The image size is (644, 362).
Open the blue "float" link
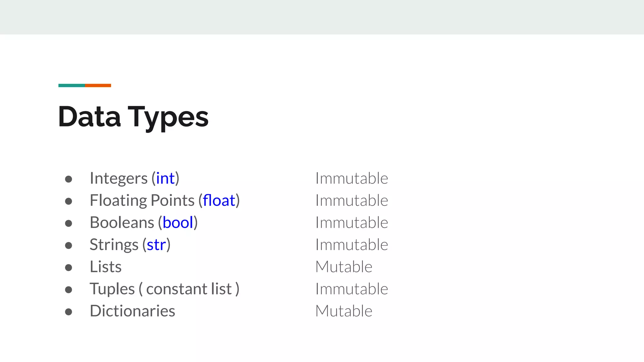[x=219, y=200]
